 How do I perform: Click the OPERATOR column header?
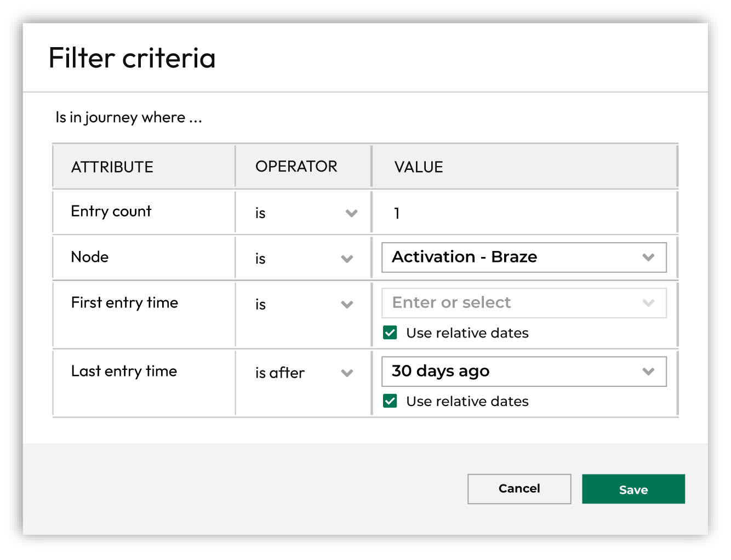point(296,166)
